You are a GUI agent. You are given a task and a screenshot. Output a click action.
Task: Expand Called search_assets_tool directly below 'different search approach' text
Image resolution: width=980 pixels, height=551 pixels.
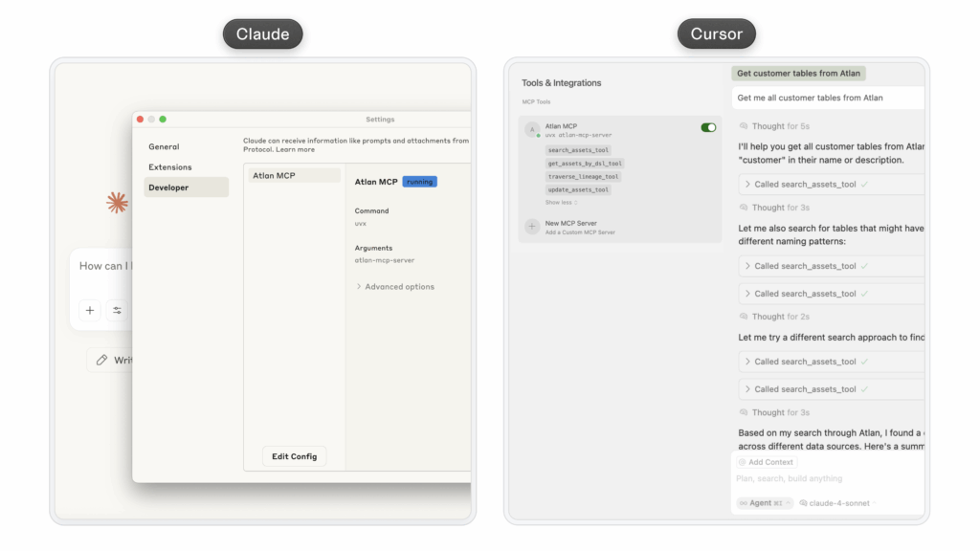coord(832,362)
